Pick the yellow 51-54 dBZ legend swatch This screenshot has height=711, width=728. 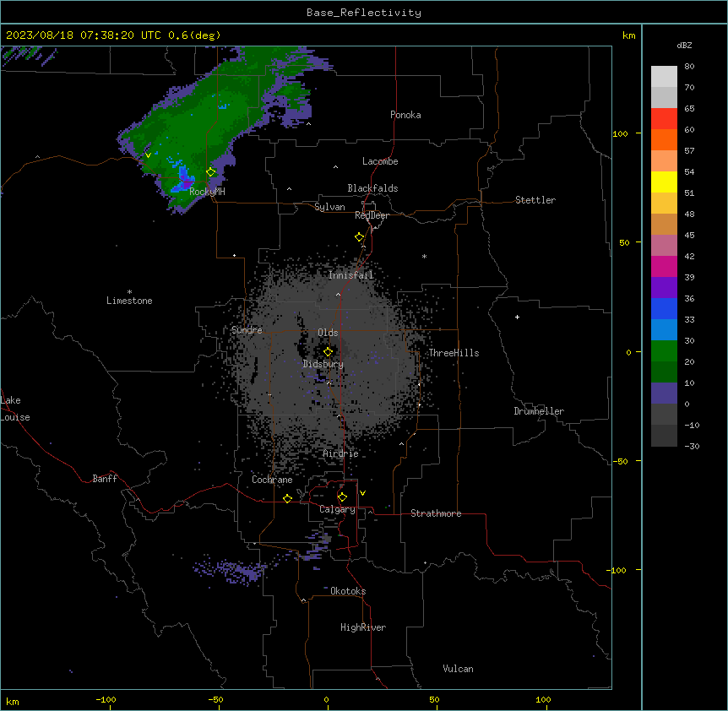[x=664, y=182]
